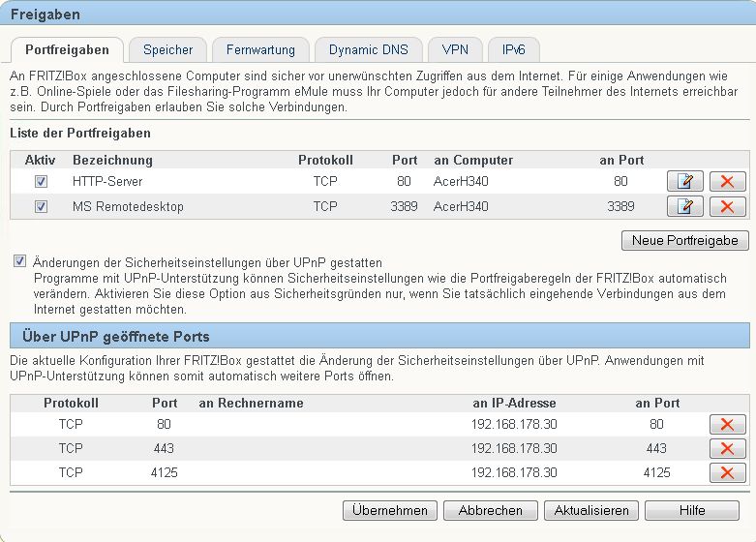Edit the MS Remotedesktop entry
Image resolution: width=756 pixels, height=542 pixels.
pyautogui.click(x=685, y=206)
